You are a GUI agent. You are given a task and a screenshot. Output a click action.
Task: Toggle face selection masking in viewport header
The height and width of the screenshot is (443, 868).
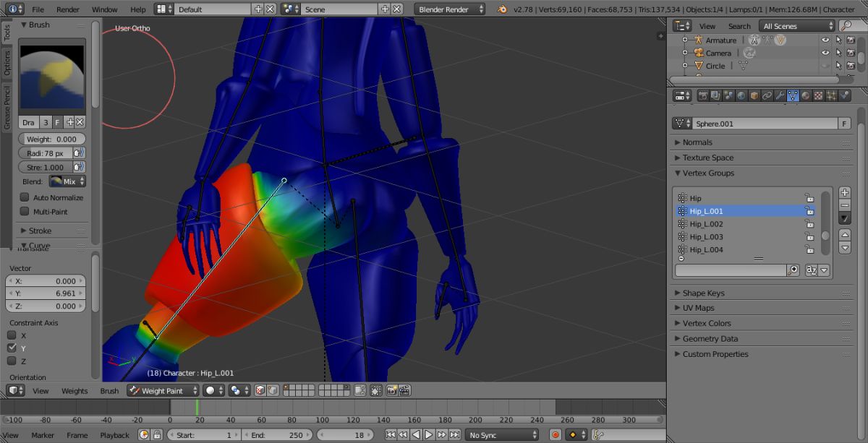pos(260,390)
